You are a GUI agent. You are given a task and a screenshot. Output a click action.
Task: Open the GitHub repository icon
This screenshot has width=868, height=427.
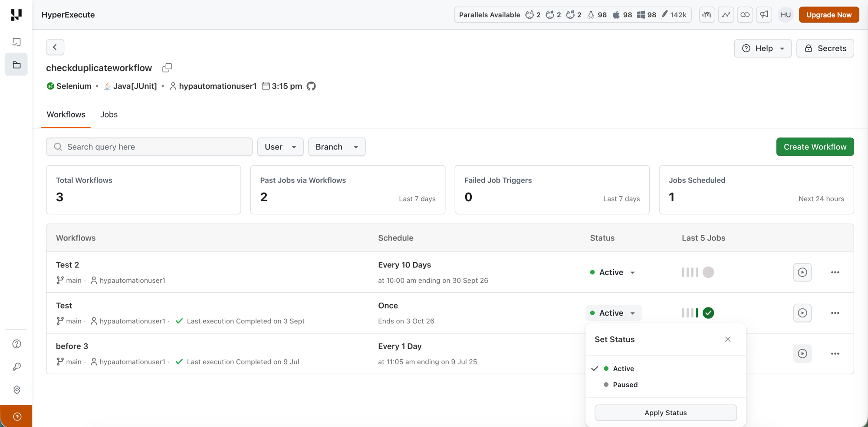(x=311, y=86)
